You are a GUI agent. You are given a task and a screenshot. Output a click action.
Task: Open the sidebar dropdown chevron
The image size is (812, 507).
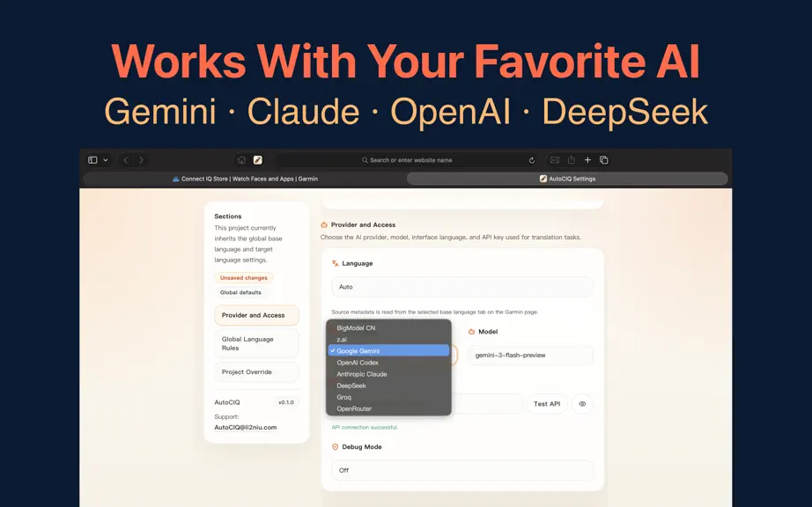pos(106,160)
